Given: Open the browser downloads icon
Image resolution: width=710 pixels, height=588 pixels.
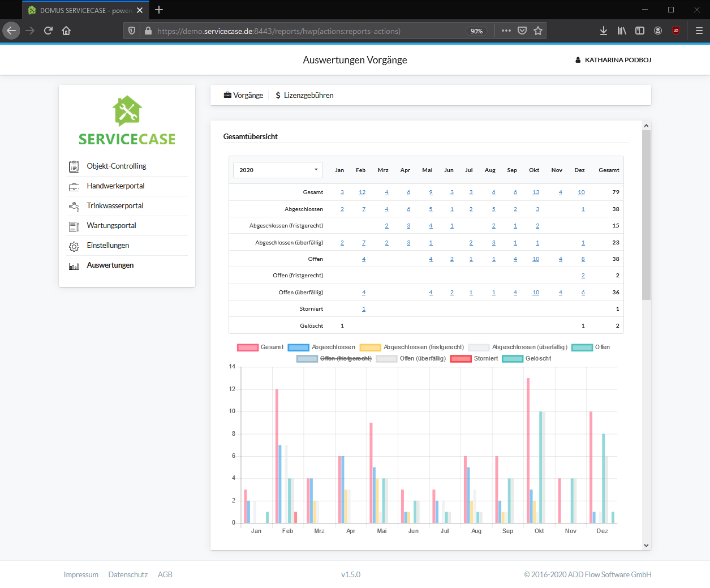Looking at the screenshot, I should [604, 31].
